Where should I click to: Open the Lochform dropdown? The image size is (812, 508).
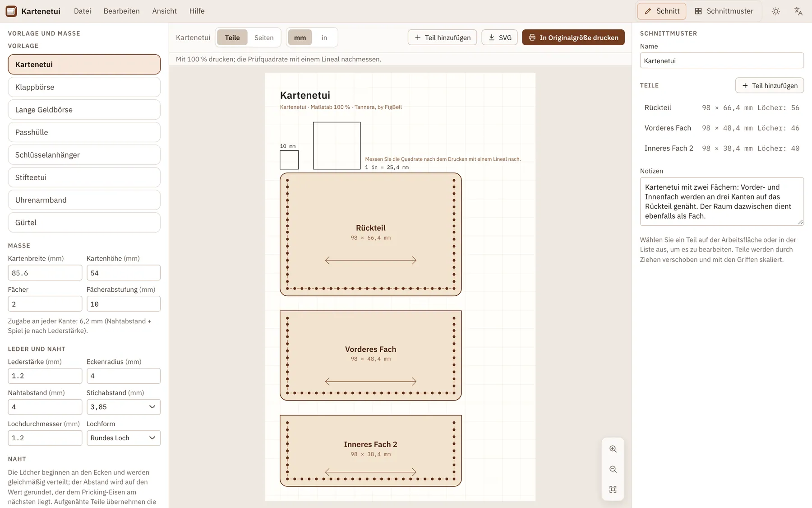(x=124, y=438)
